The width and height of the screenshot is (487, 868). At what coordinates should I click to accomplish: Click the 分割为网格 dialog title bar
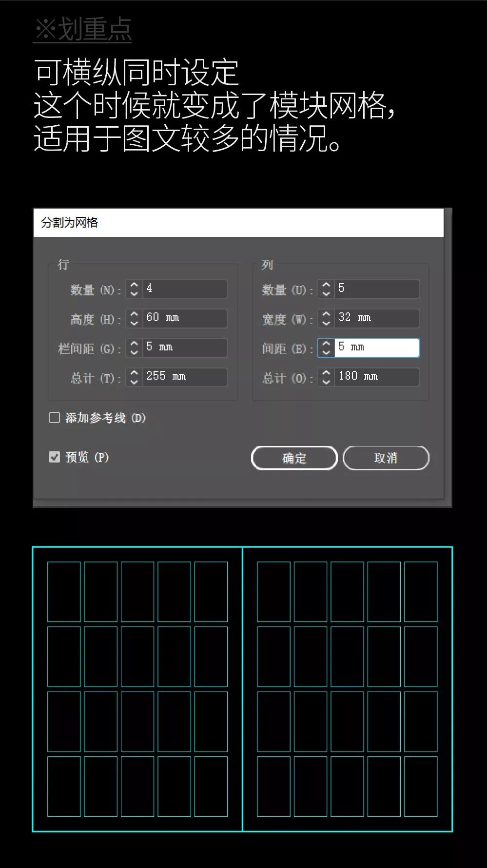238,223
